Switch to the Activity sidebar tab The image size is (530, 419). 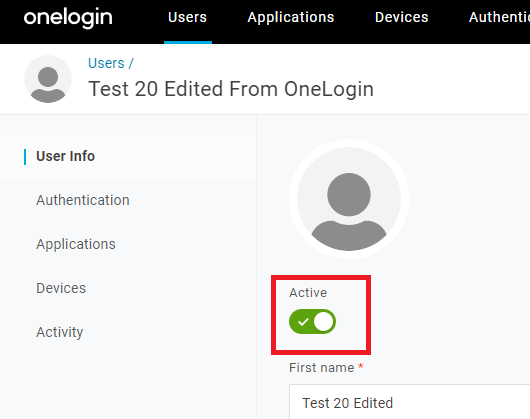(59, 332)
